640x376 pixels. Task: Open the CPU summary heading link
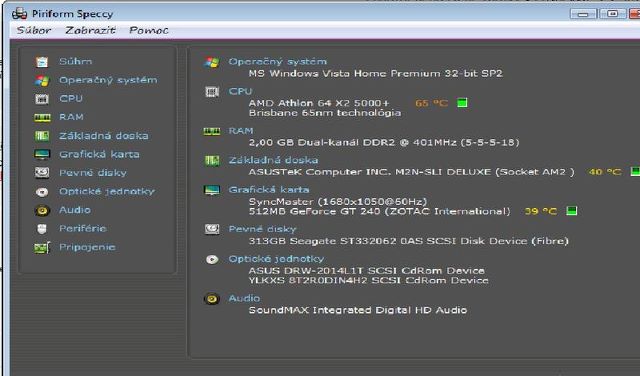coord(240,91)
